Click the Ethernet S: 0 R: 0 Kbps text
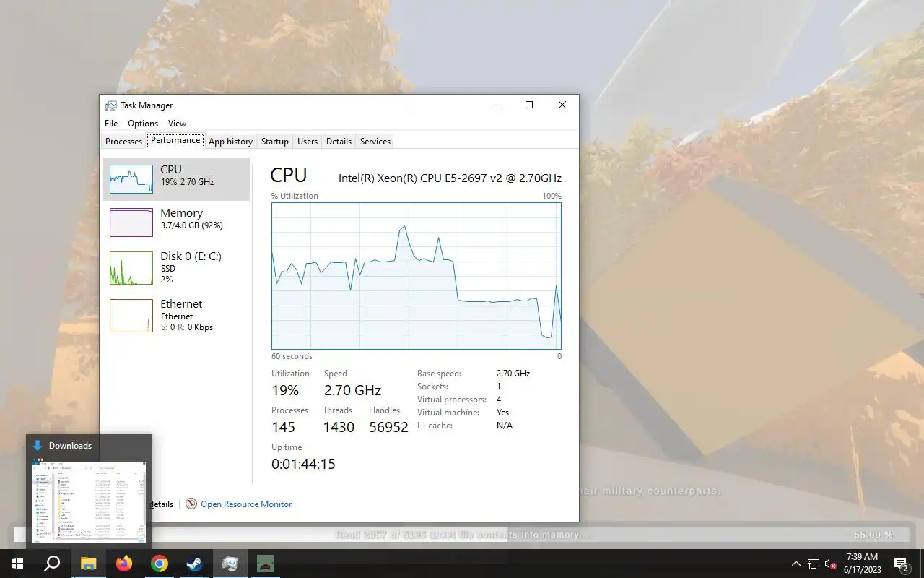Image resolution: width=924 pixels, height=578 pixels. coord(186,327)
